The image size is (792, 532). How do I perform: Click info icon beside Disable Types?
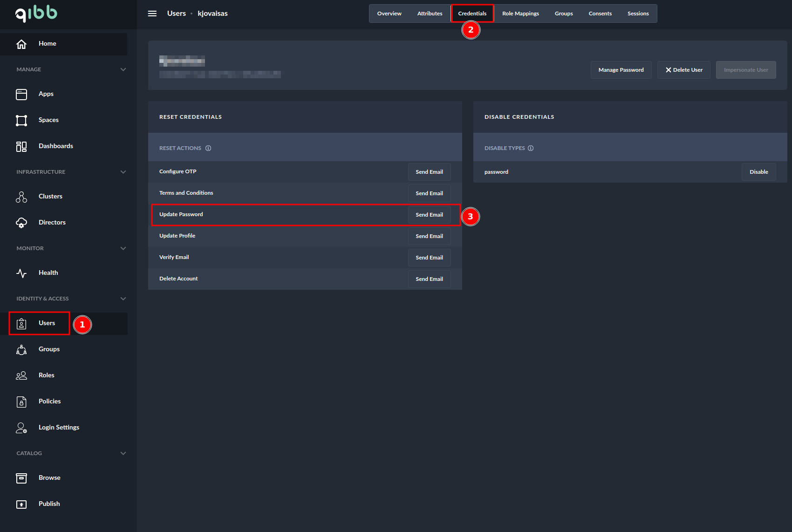(531, 148)
